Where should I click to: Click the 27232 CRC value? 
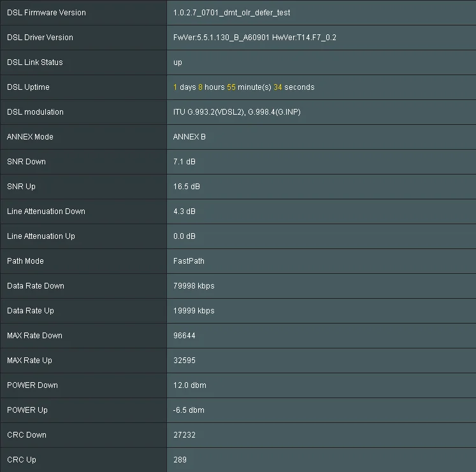tap(184, 435)
